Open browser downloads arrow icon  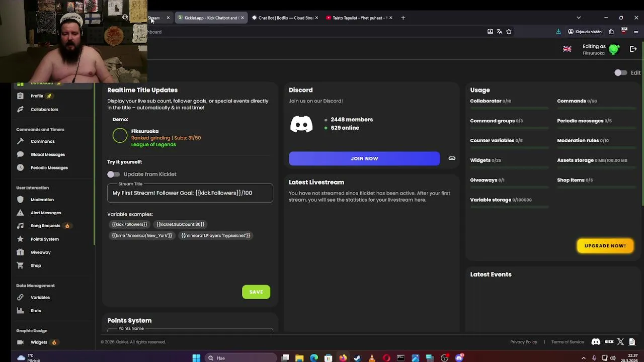pyautogui.click(x=558, y=32)
